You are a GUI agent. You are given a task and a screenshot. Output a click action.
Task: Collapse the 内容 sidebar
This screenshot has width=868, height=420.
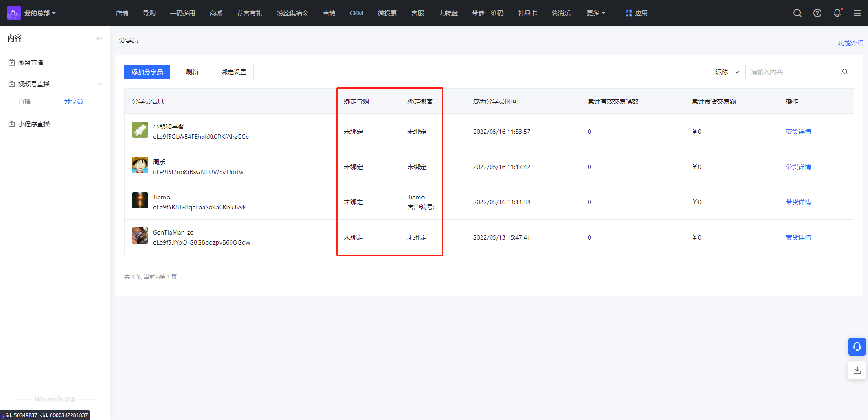tap(99, 38)
